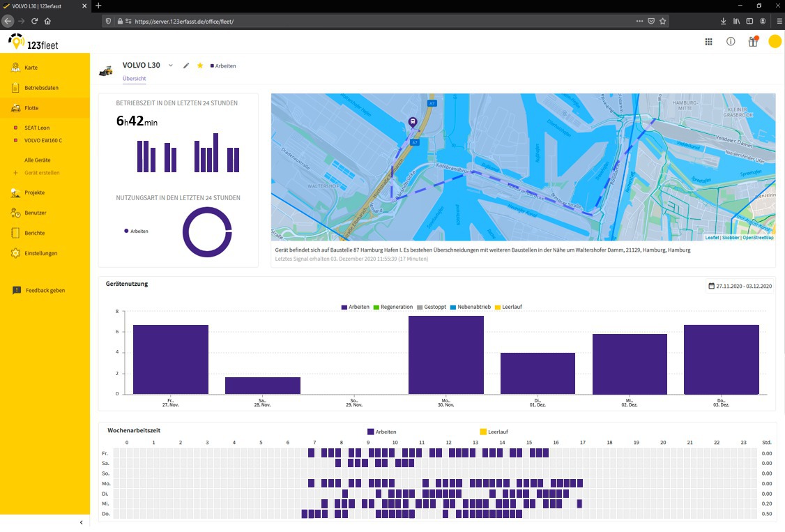Open the gift notifications icon
Image resolution: width=785 pixels, height=532 pixels.
coord(754,42)
